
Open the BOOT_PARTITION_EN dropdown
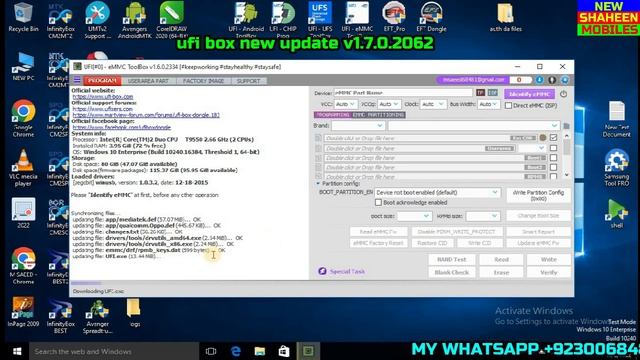[437, 192]
